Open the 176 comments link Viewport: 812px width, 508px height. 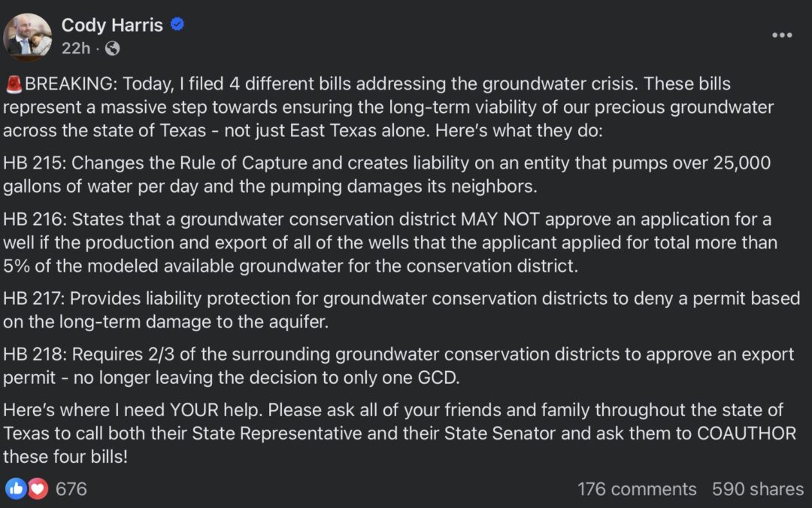click(636, 489)
